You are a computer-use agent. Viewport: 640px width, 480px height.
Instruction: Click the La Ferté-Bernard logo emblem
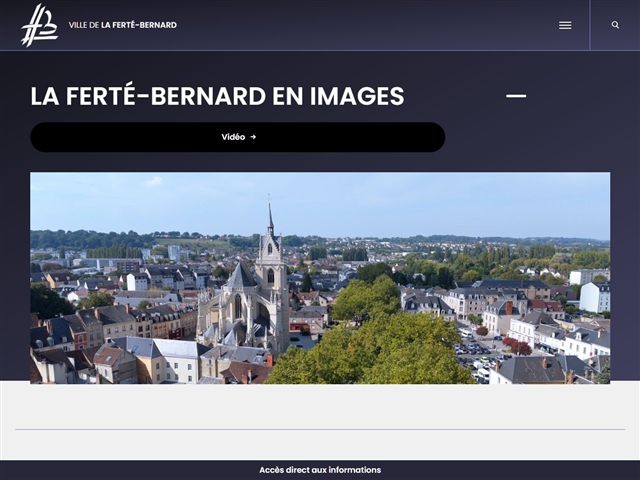point(39,25)
